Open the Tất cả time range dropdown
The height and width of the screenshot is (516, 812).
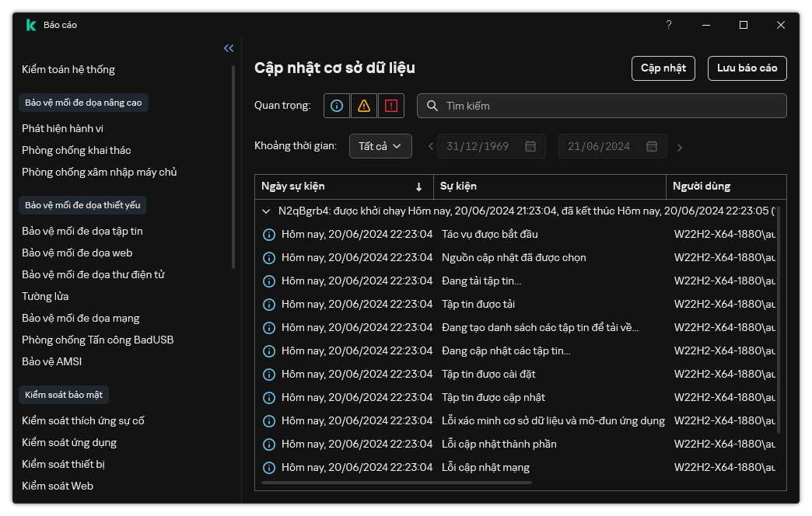click(x=380, y=146)
